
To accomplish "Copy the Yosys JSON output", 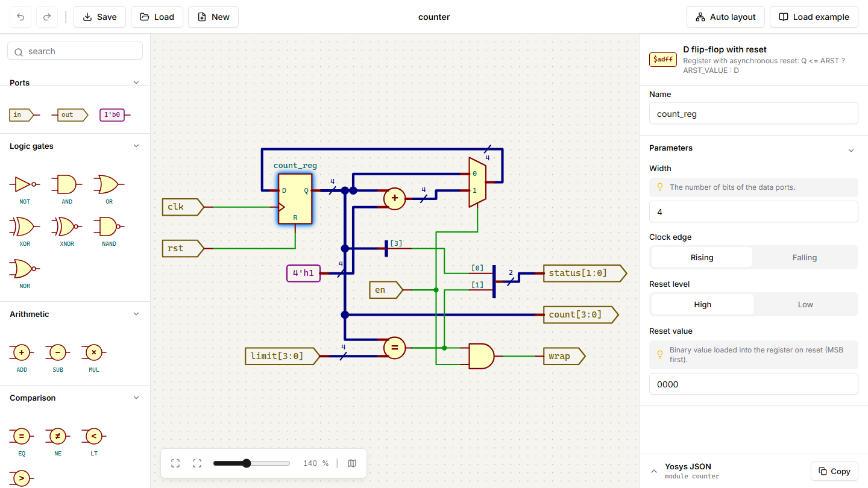I will (x=835, y=471).
